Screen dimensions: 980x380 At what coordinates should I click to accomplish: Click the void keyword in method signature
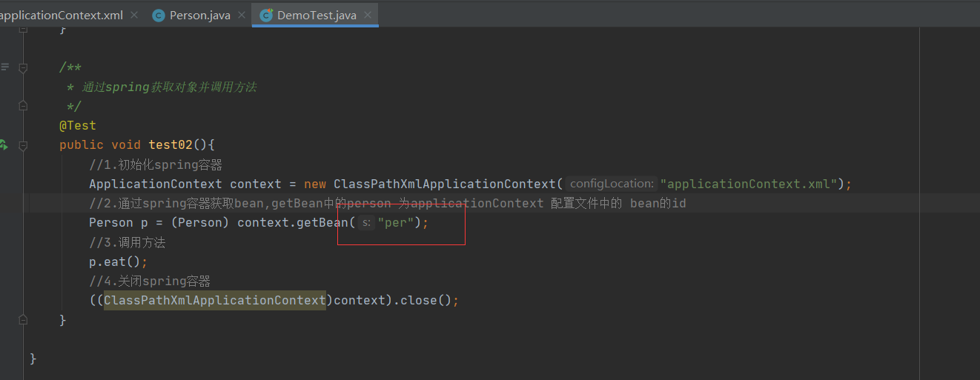pyautogui.click(x=126, y=144)
